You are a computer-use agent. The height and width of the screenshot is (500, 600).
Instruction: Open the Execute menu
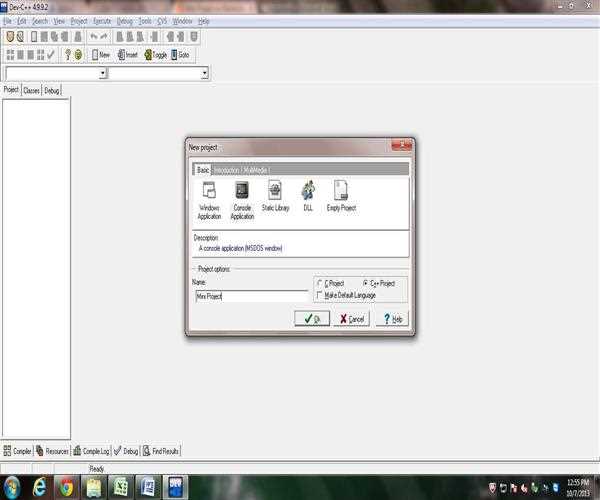102,21
